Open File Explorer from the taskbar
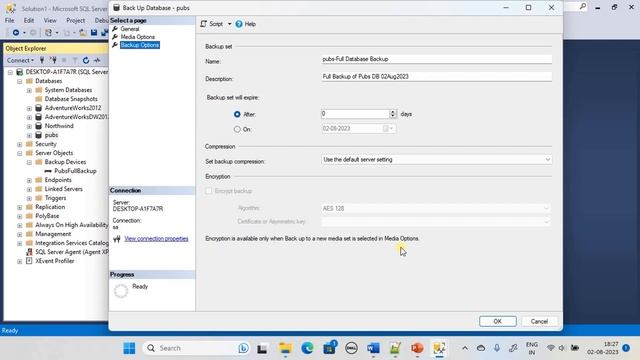The image size is (640, 360). tap(285, 348)
